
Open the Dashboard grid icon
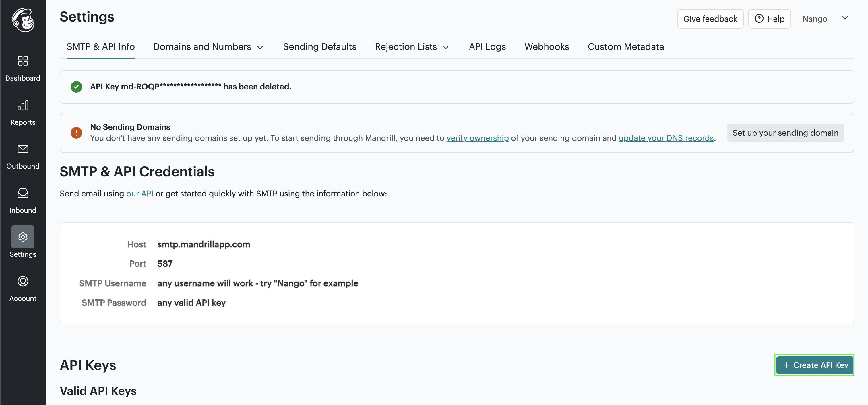(x=23, y=61)
